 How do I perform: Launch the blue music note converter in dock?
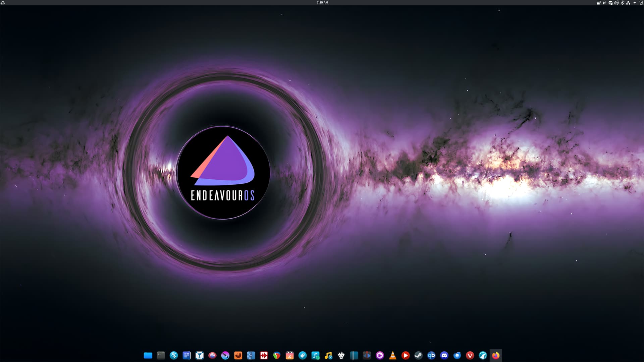click(x=315, y=355)
